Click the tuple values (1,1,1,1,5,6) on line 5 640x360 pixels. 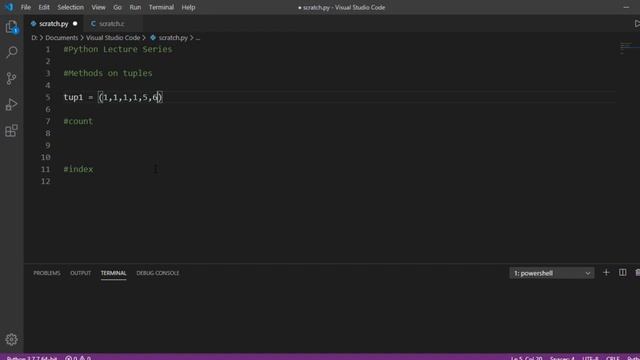tap(131, 97)
